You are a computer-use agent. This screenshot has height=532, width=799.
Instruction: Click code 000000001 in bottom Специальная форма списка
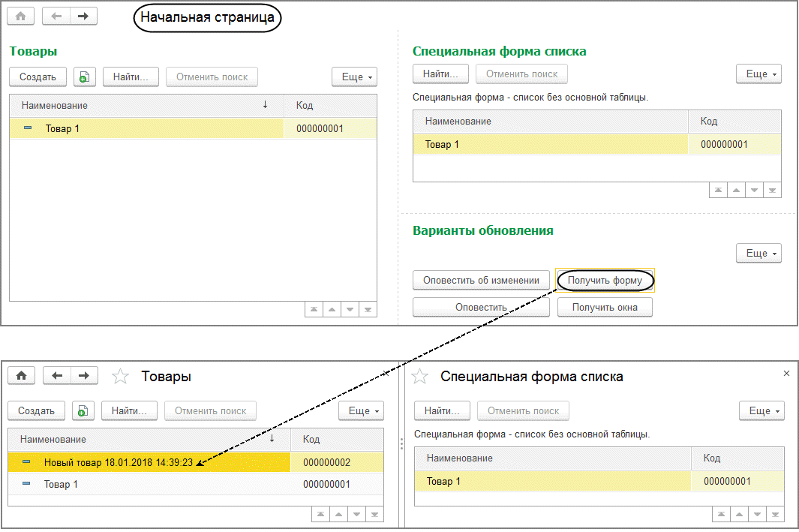point(727,482)
